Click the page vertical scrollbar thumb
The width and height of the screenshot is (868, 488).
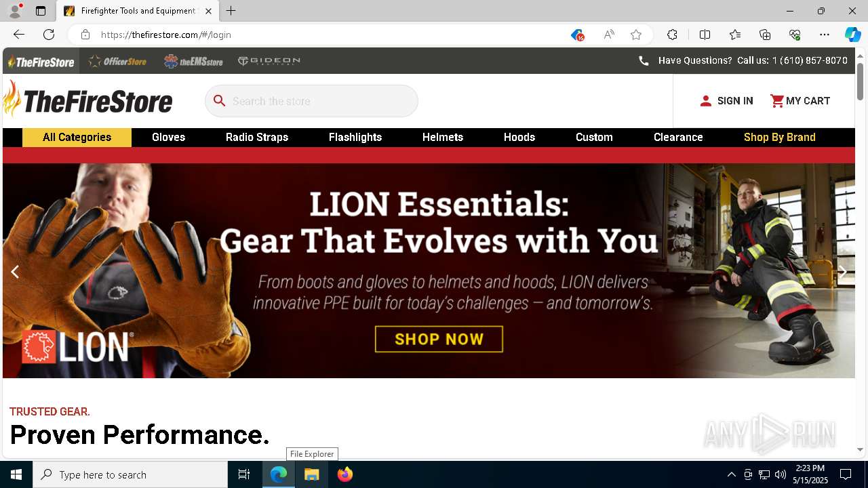tap(860, 82)
